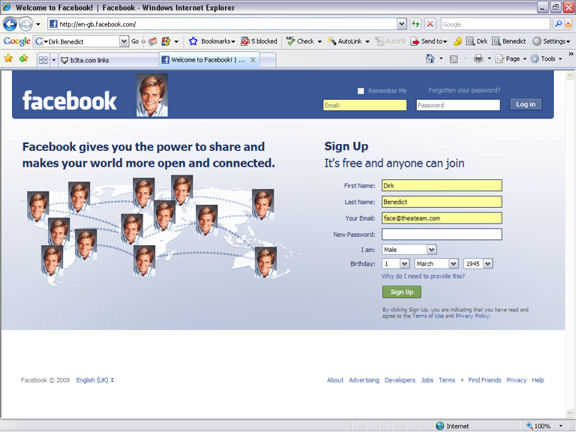Viewport: 576px width, 432px height.
Task: Click the browser Forward arrow button
Action: [x=26, y=24]
